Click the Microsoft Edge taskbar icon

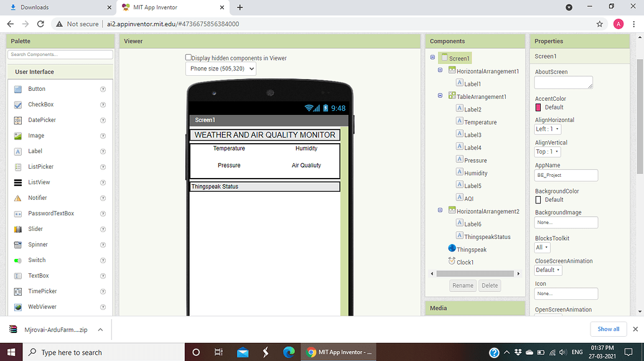pyautogui.click(x=289, y=352)
